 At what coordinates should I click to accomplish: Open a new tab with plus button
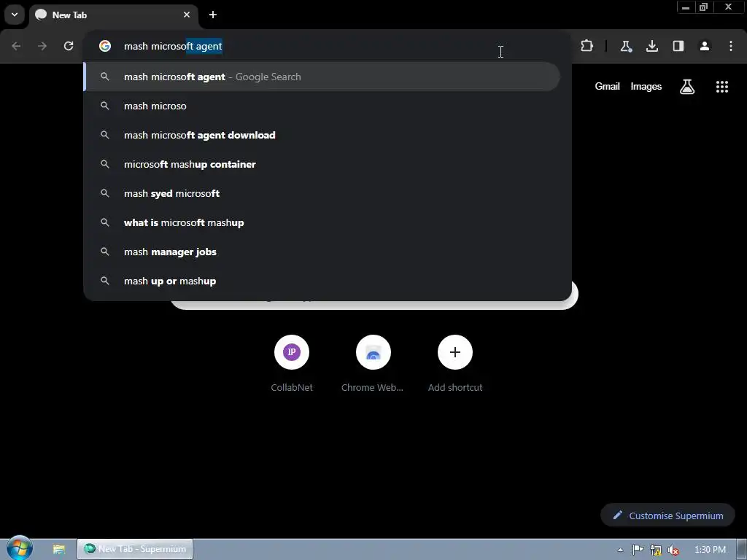pos(213,15)
